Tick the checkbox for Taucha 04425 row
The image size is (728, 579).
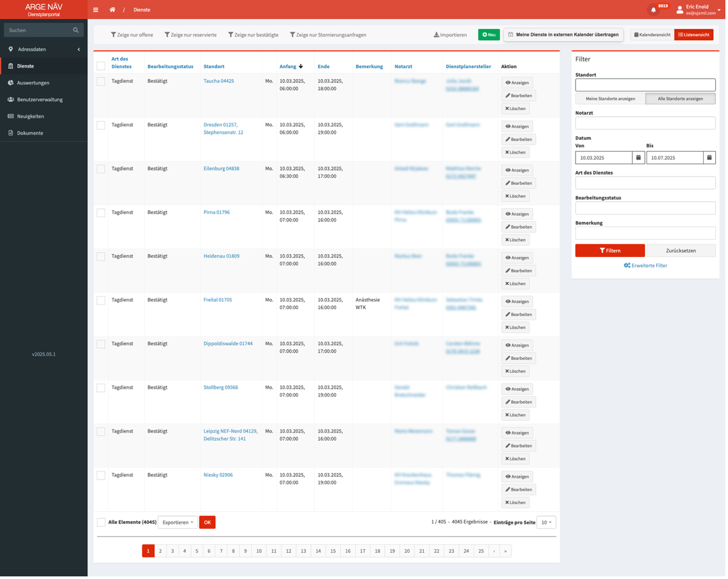click(101, 82)
